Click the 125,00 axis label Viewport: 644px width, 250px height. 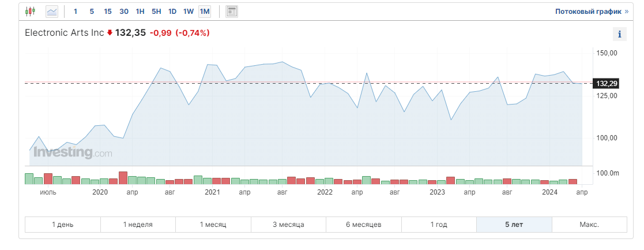pyautogui.click(x=606, y=96)
